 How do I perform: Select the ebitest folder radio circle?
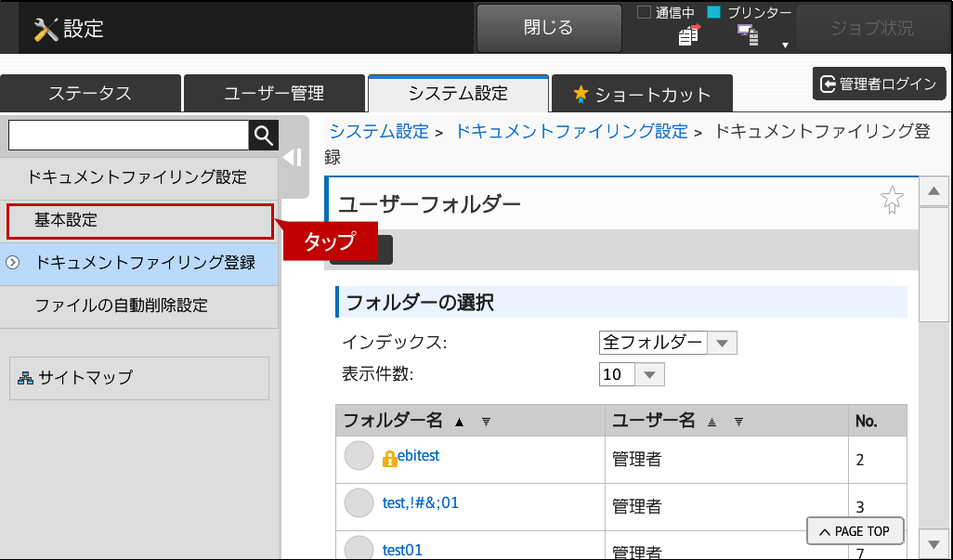click(359, 456)
